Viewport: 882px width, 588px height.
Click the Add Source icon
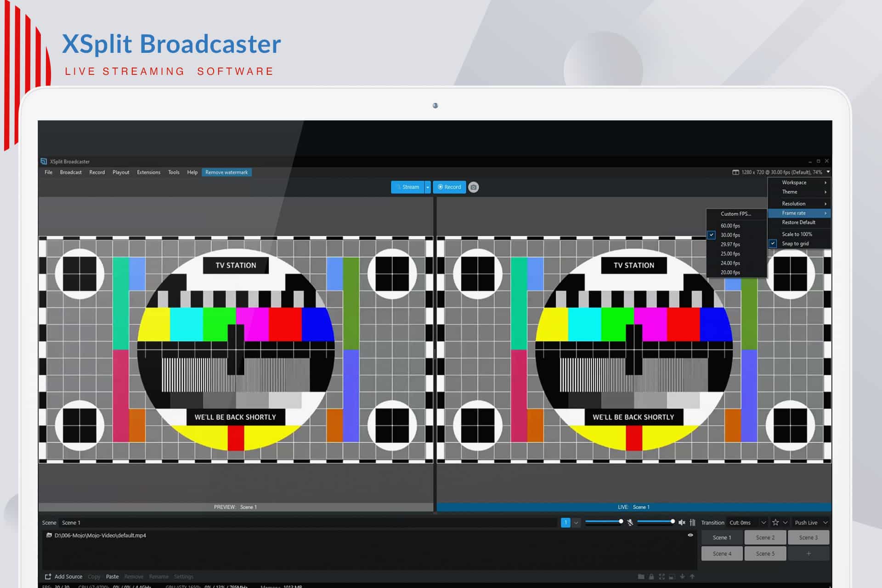[x=48, y=577]
